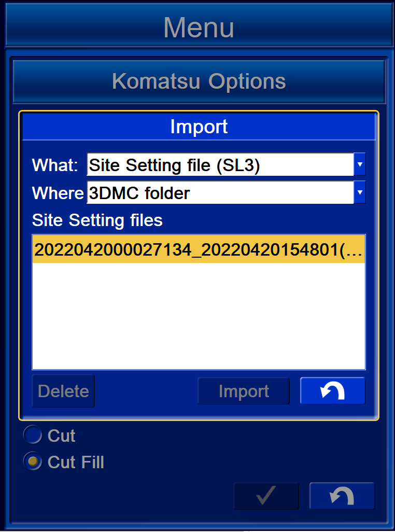Viewport: 395px width, 532px height.
Task: Click the Cut label text
Action: tap(61, 436)
